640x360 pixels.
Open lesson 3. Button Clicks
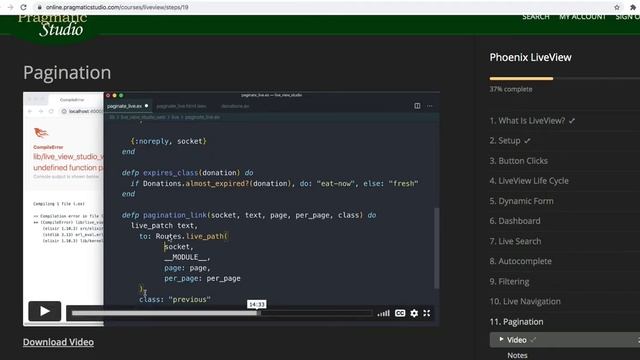click(518, 161)
